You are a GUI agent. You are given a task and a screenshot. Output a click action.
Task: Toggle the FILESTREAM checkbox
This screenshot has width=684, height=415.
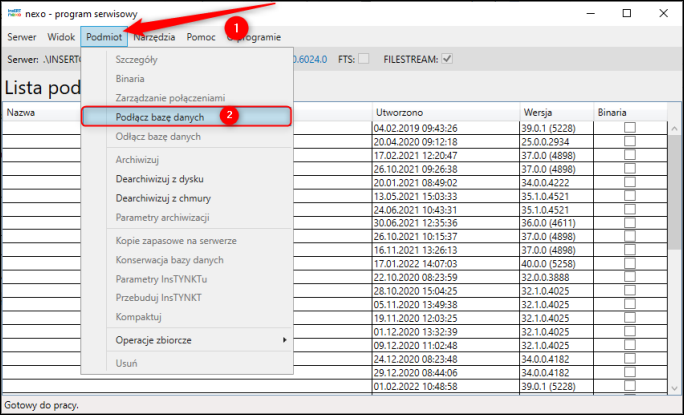coord(447,58)
